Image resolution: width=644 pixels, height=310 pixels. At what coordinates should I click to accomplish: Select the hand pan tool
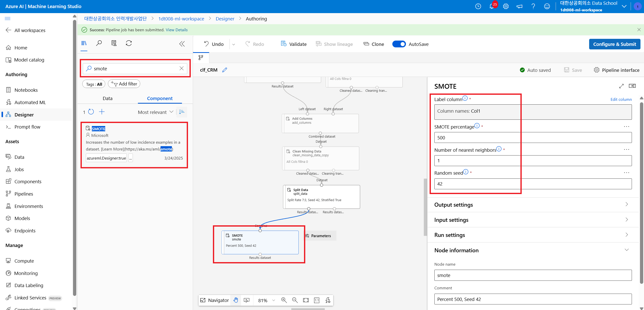(236, 300)
